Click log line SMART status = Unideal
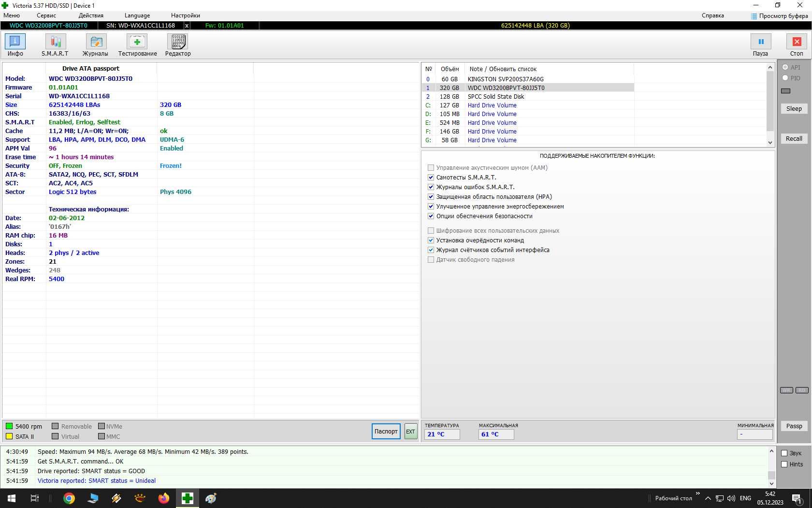This screenshot has height=508, width=812. [x=97, y=481]
